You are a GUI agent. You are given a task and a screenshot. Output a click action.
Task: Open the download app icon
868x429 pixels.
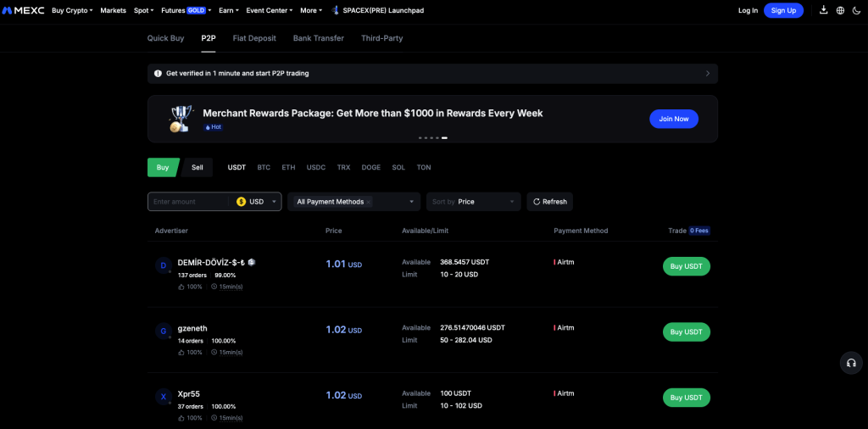[824, 10]
